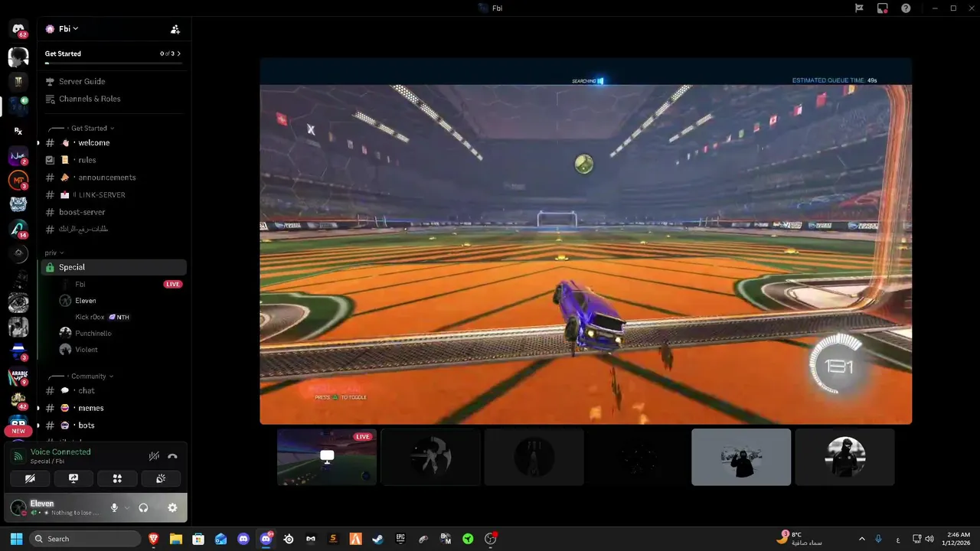
Task: Click the main Rocket League stream view
Action: [586, 241]
